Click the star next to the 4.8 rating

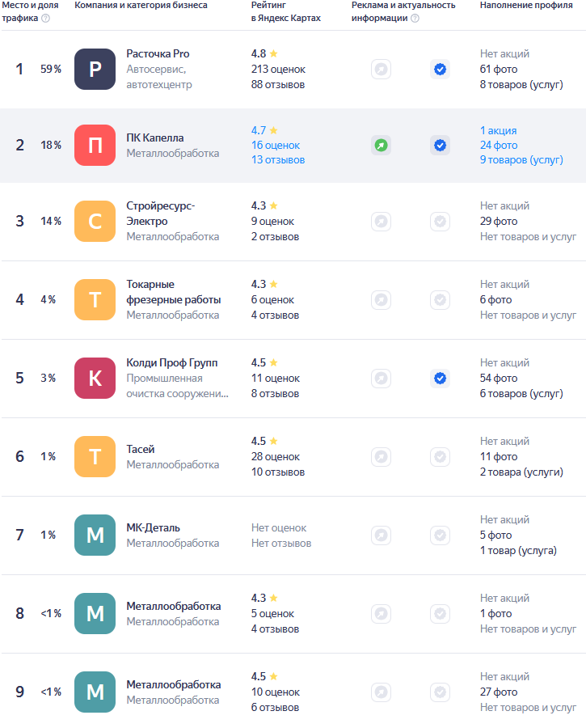click(274, 53)
